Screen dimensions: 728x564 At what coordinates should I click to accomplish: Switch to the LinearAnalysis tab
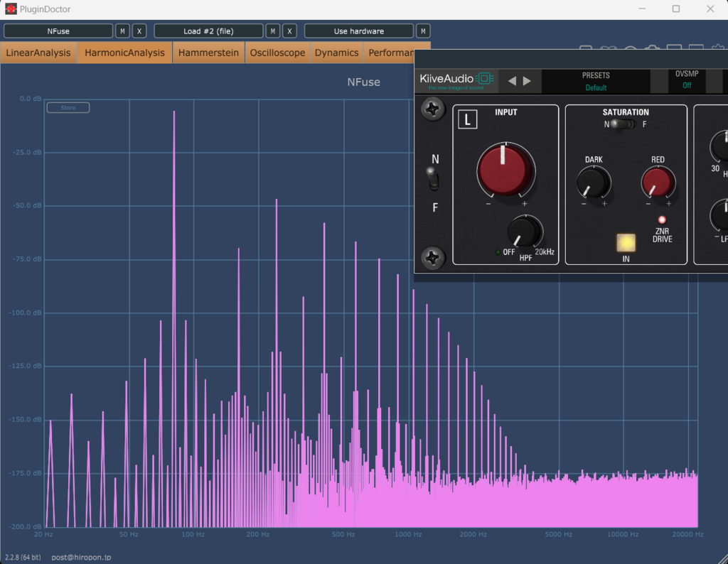[x=38, y=53]
